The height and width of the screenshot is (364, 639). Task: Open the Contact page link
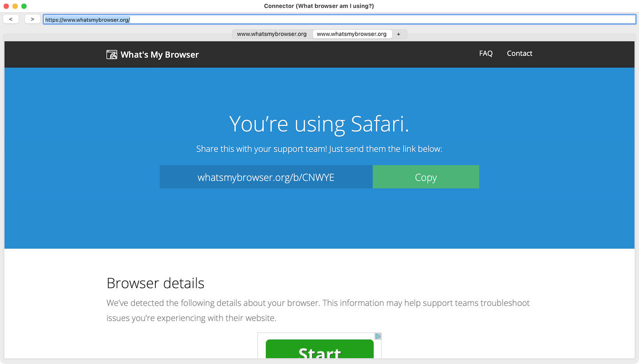coord(520,53)
